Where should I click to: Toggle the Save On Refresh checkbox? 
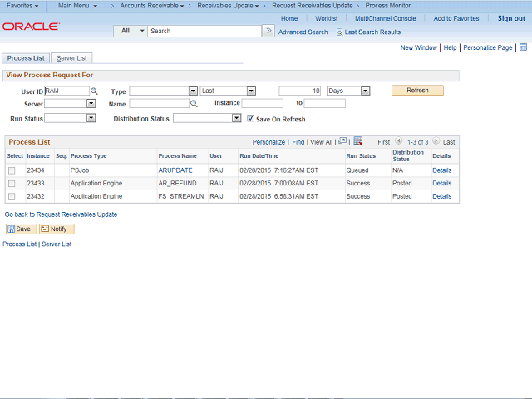(250, 118)
